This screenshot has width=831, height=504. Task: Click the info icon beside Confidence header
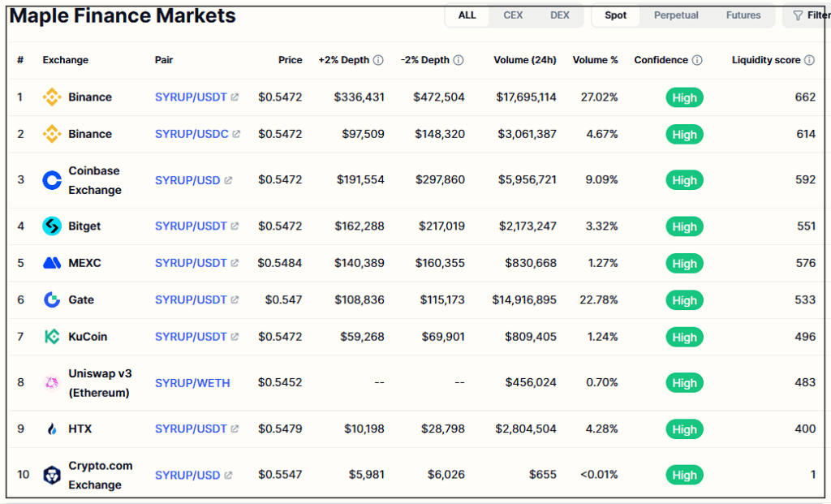pos(697,60)
